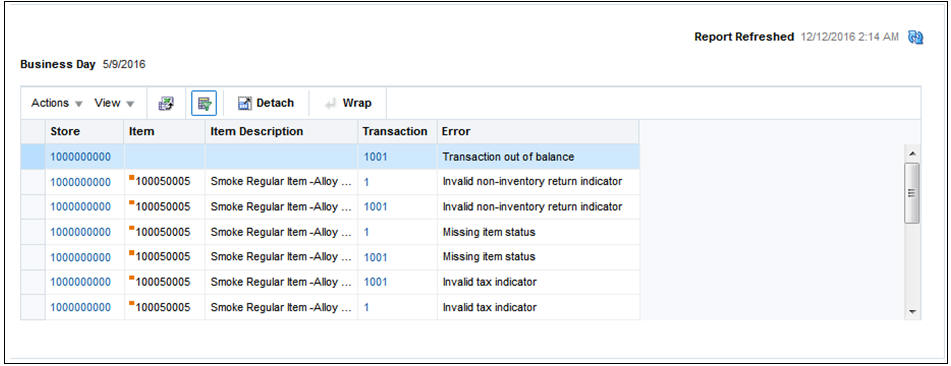Click the Report Refreshed timestamp 12/12/2016 2:14 AM
This screenshot has height=366, width=951.
pos(849,37)
